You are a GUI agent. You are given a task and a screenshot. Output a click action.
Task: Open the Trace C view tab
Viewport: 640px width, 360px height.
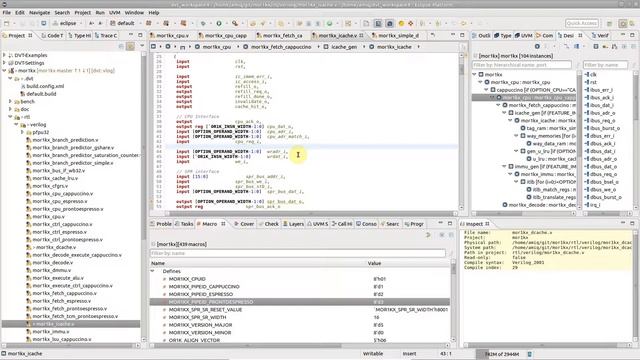click(x=106, y=36)
